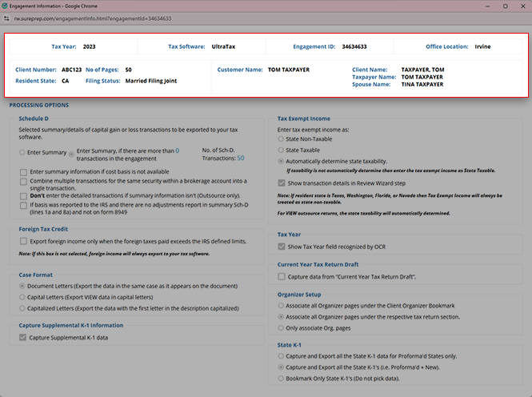
Task: Select Associate Organizer pages under respective tax return section
Action: point(281,317)
